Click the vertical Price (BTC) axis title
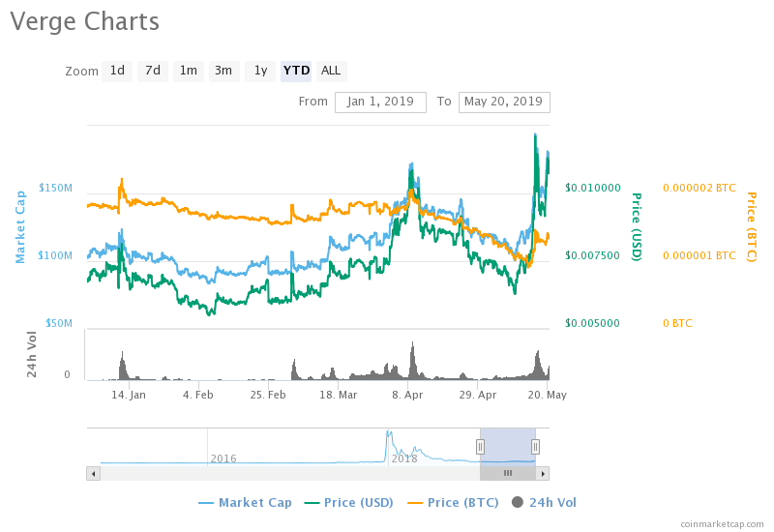This screenshot has width=774, height=532. (752, 227)
